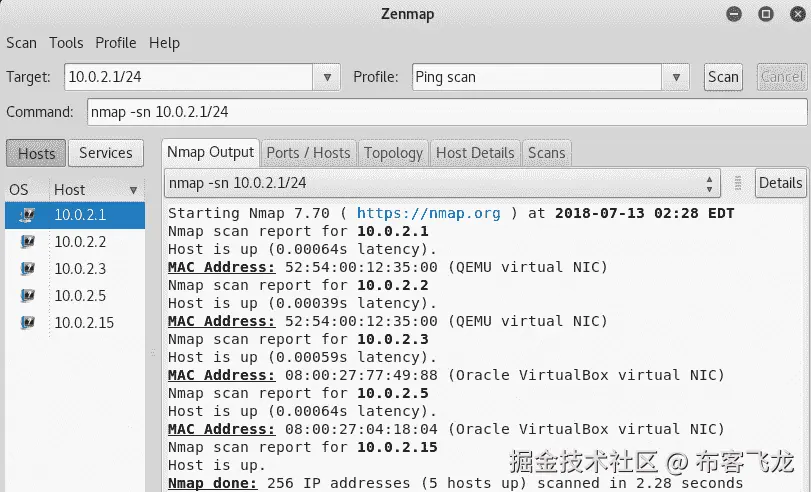Viewport: 811px width, 492px height.
Task: Select host 10.0.2.3 in the list
Action: pos(75,269)
